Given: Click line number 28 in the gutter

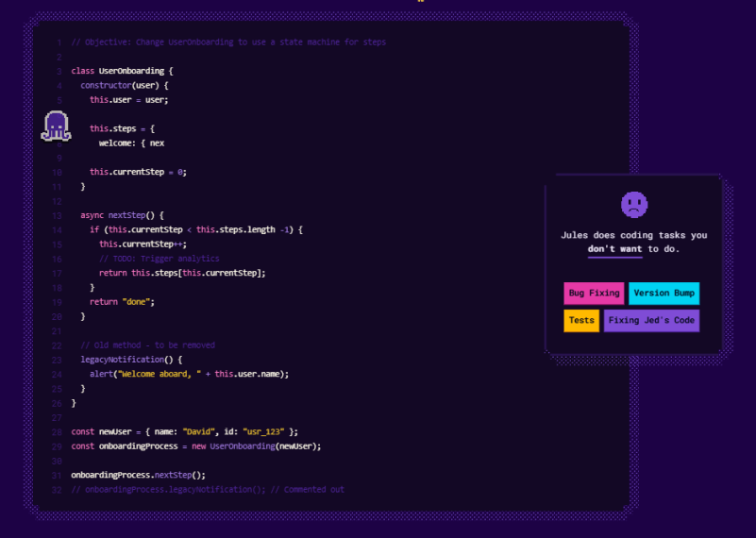Looking at the screenshot, I should tap(57, 432).
